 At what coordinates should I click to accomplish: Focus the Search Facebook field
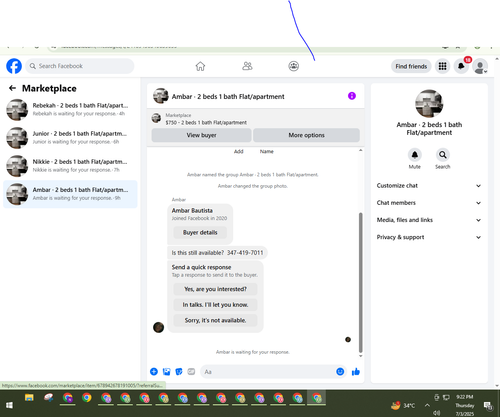80,66
